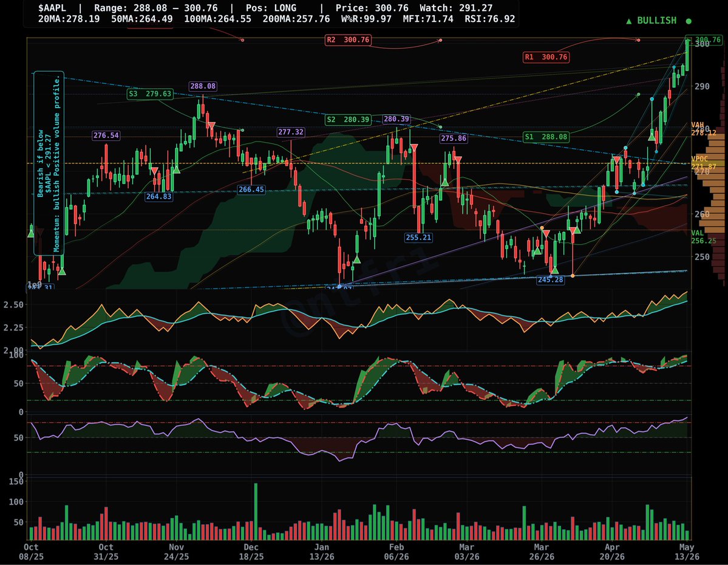
Task: Select the Feb 06/26 date axis label
Action: 396,552
